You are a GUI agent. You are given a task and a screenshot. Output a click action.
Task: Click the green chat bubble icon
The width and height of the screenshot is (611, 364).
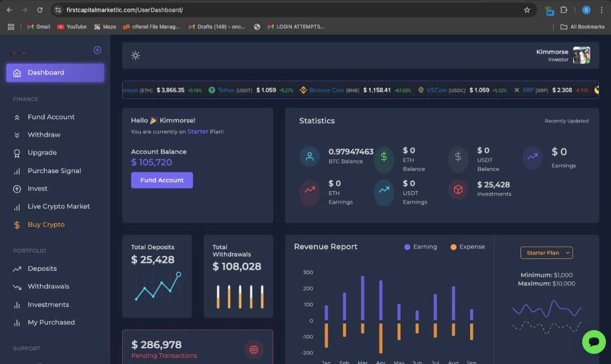[x=594, y=342]
